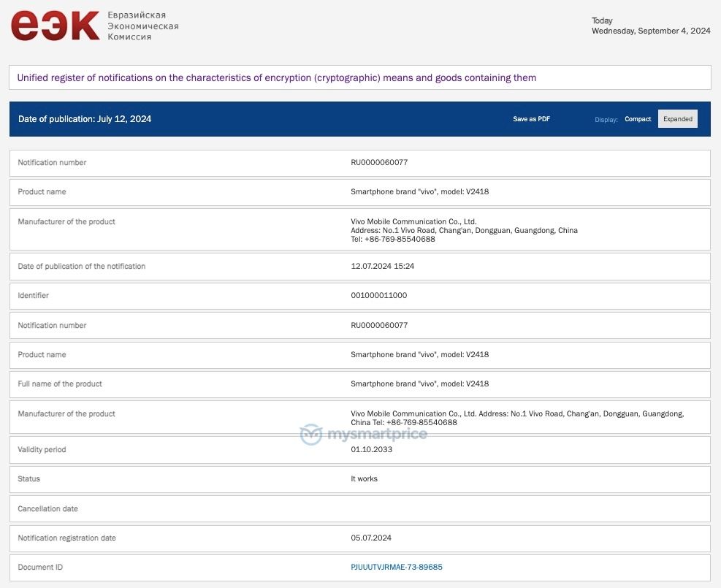The width and height of the screenshot is (721, 588).
Task: Click the Identifier label
Action: (33, 295)
